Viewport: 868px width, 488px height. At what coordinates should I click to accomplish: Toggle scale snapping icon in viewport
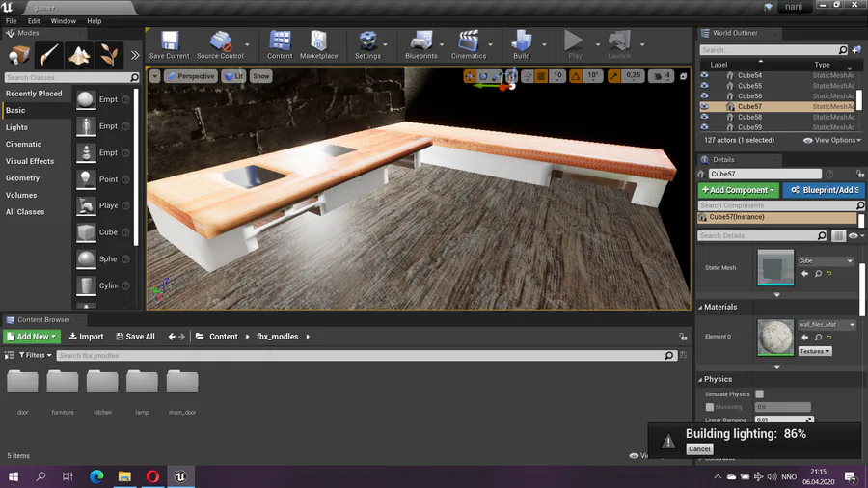(614, 76)
